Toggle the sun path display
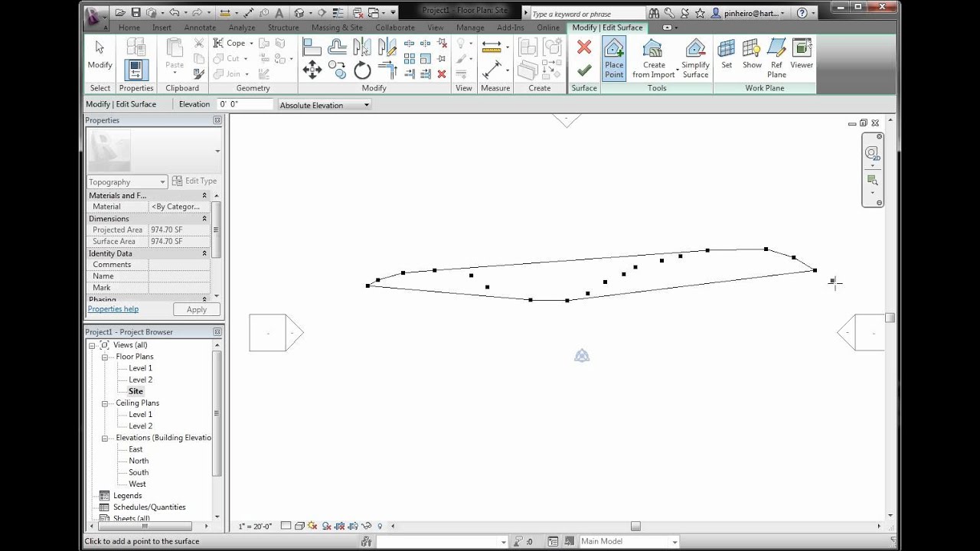The image size is (980, 551). coord(312,525)
